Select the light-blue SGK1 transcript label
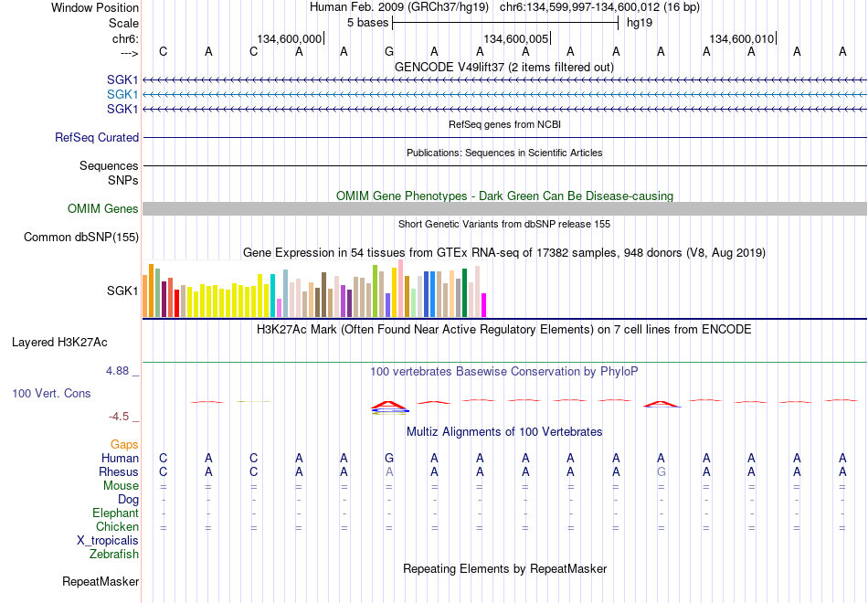 click(122, 94)
